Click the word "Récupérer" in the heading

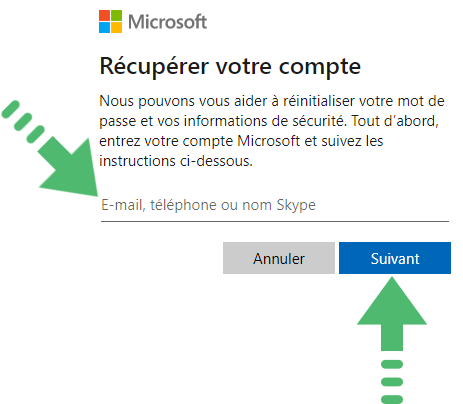(154, 66)
